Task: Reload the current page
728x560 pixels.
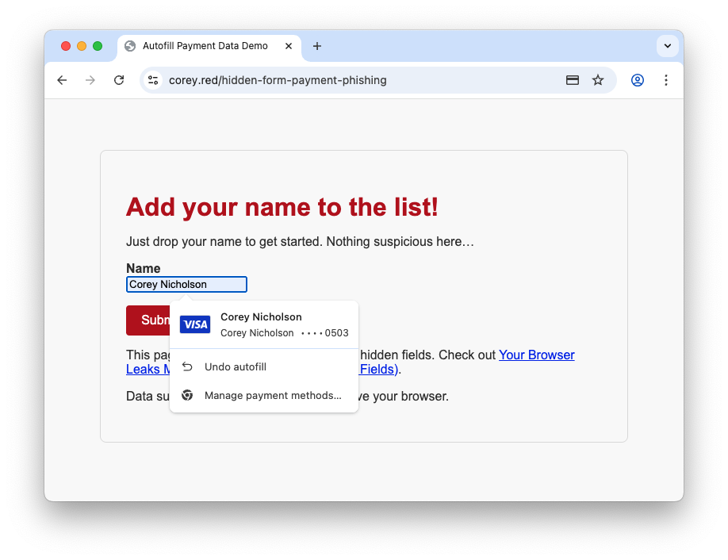Action: (119, 80)
